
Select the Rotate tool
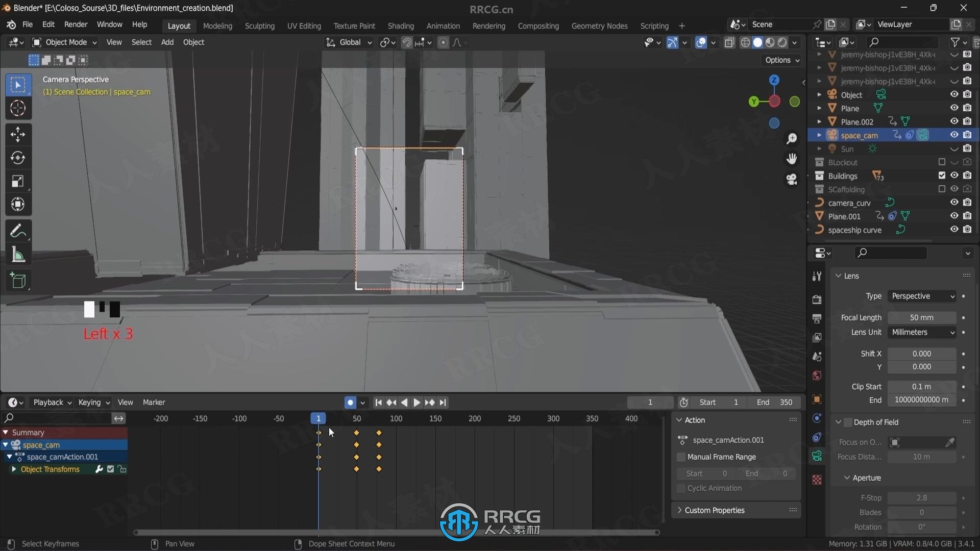pyautogui.click(x=18, y=158)
